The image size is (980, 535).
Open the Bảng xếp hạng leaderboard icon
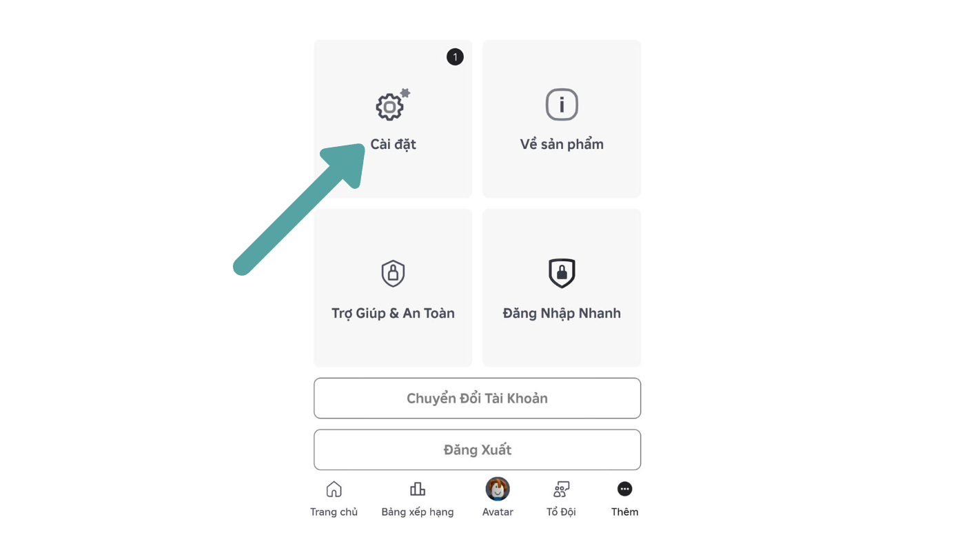pyautogui.click(x=418, y=489)
